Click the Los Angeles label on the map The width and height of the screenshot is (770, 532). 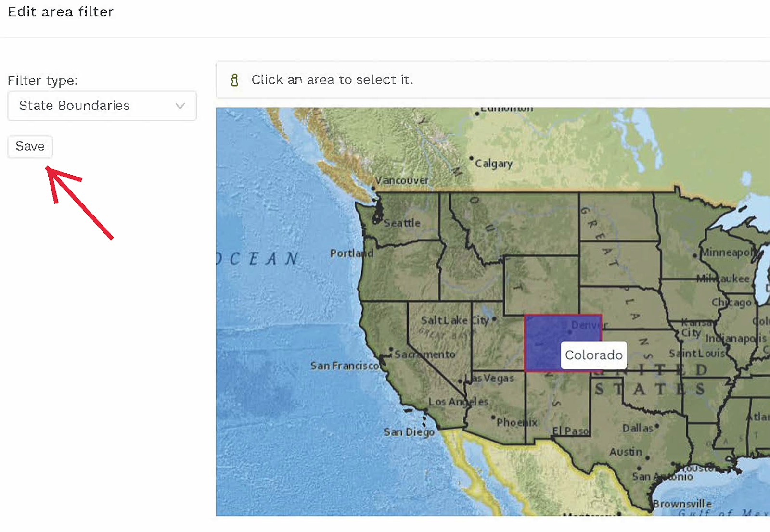coord(458,402)
